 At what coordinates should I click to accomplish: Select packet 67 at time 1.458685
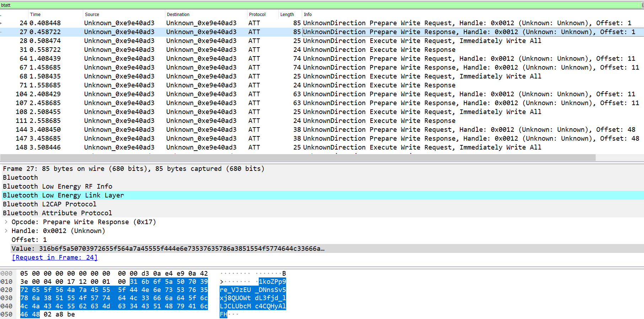322,67
